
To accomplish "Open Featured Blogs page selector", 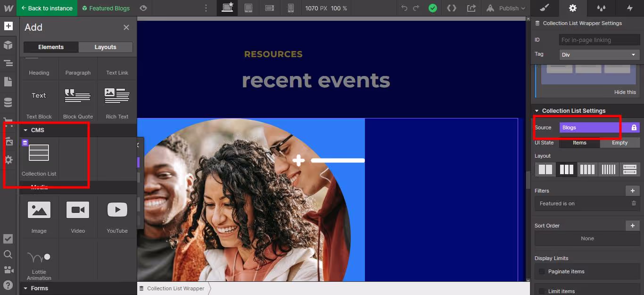I will 106,8.
